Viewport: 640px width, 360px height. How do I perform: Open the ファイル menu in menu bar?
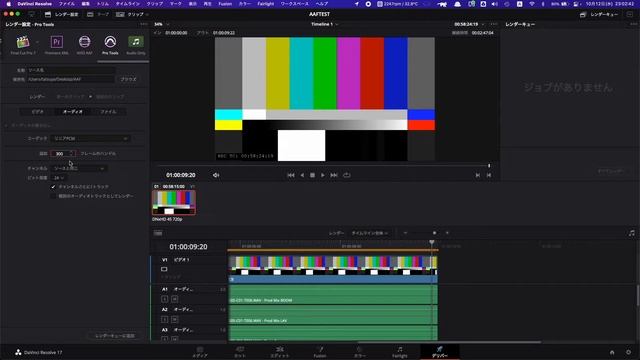tap(67, 4)
